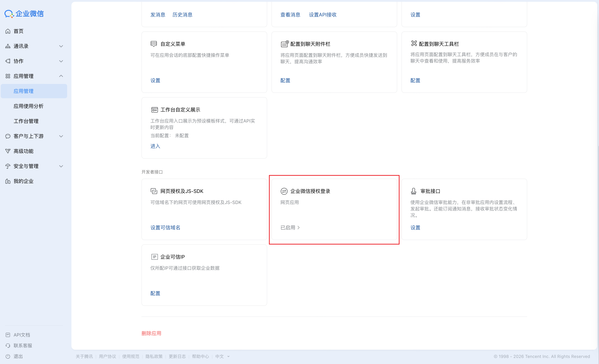
Task: Click the 网页授权及JS-SDK icon
Action: [x=154, y=191]
